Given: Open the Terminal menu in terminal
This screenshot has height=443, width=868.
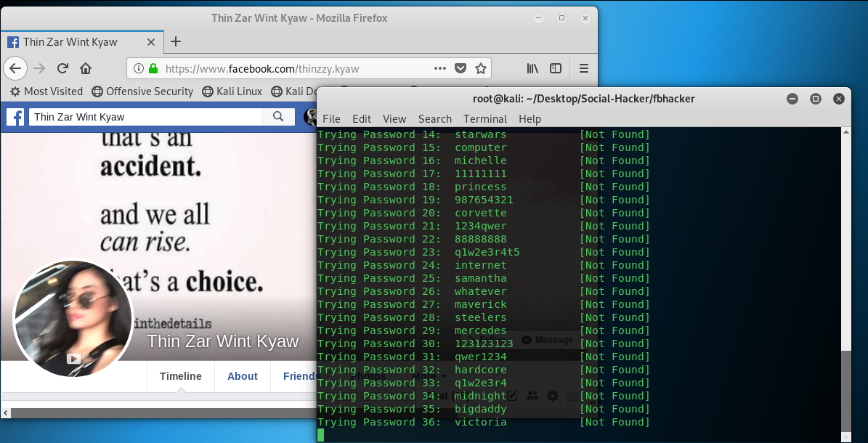Looking at the screenshot, I should click(x=485, y=119).
